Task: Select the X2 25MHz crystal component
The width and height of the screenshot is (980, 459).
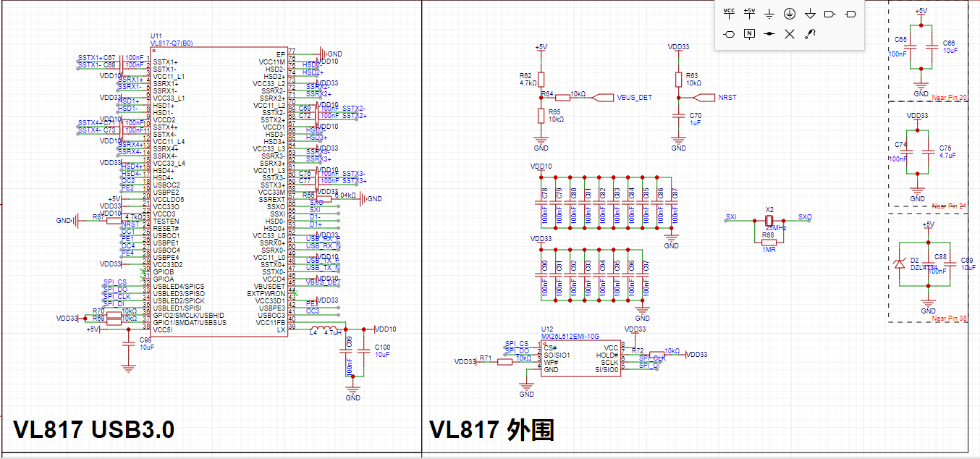Action: 769,219
